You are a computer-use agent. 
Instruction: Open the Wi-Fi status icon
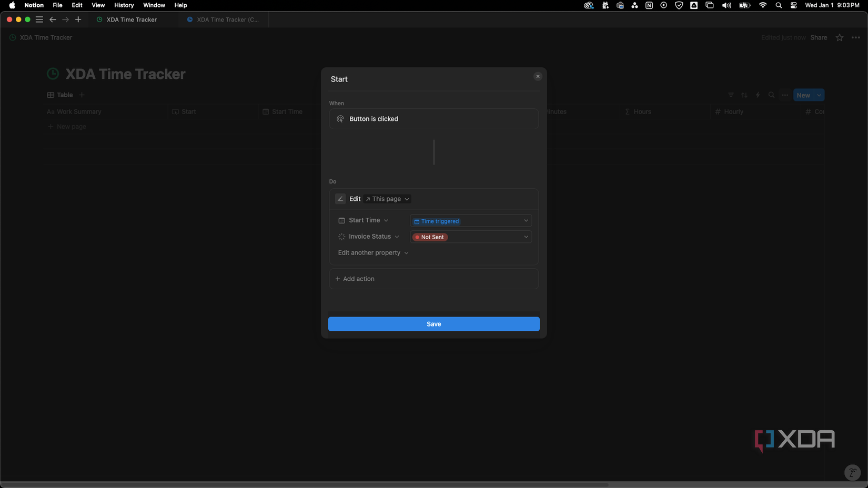[763, 5]
